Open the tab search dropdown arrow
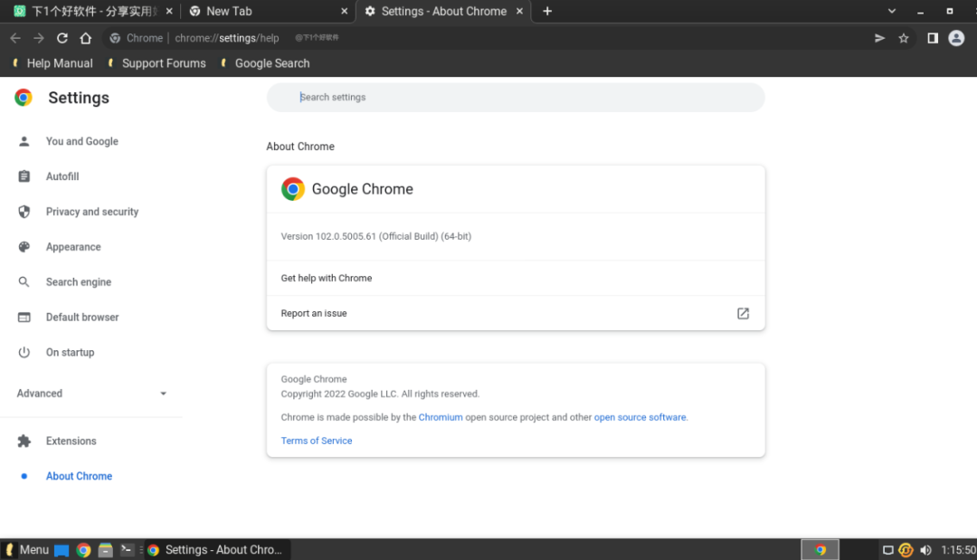 [x=892, y=11]
